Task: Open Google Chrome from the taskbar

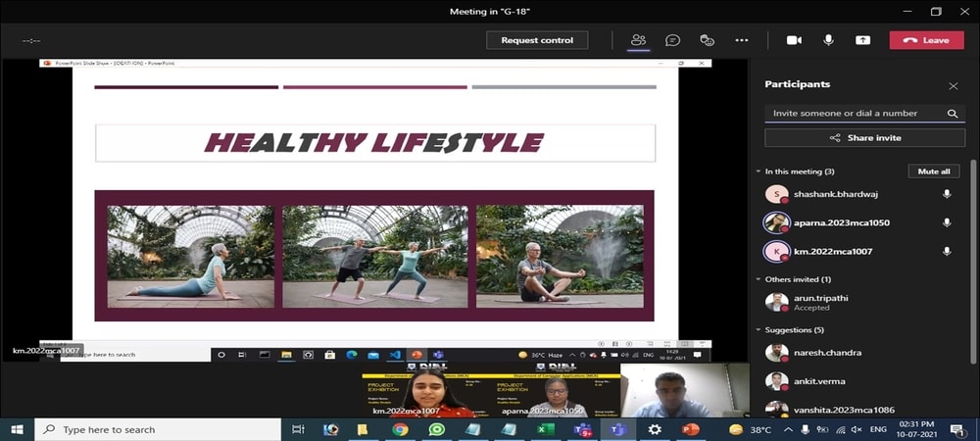Action: (400, 429)
